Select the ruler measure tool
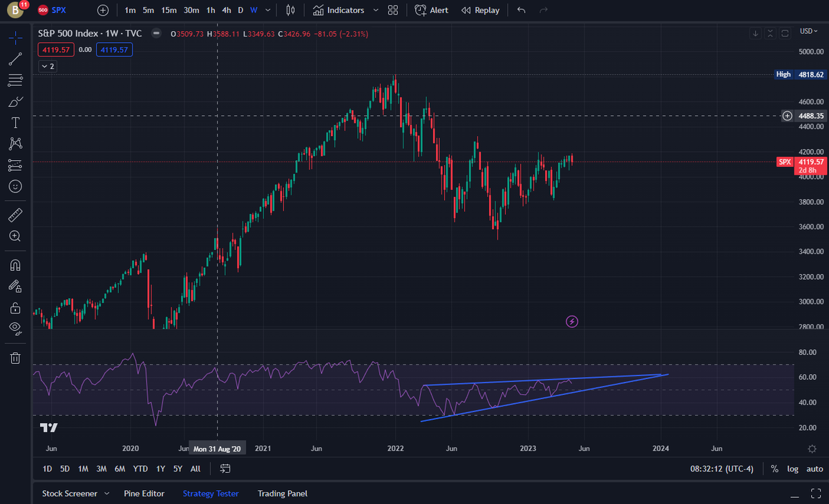The height and width of the screenshot is (504, 829). pyautogui.click(x=15, y=215)
